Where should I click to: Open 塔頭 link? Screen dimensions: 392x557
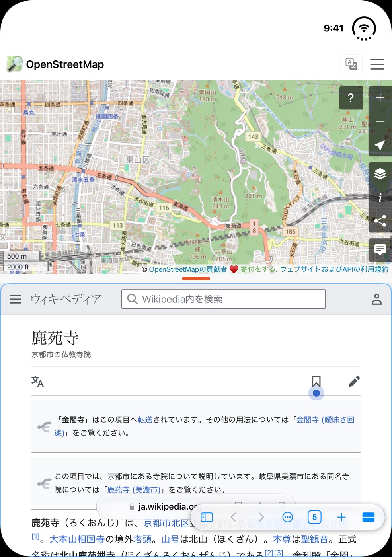pyautogui.click(x=142, y=539)
